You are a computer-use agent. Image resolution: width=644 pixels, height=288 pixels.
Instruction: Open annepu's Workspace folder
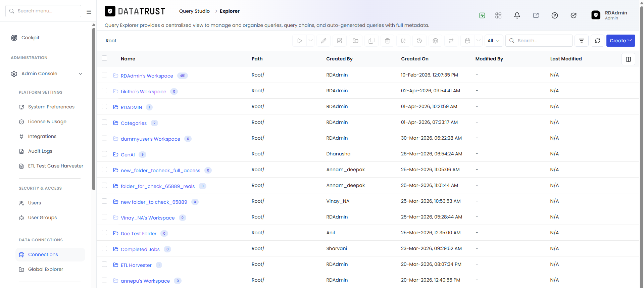point(145,281)
